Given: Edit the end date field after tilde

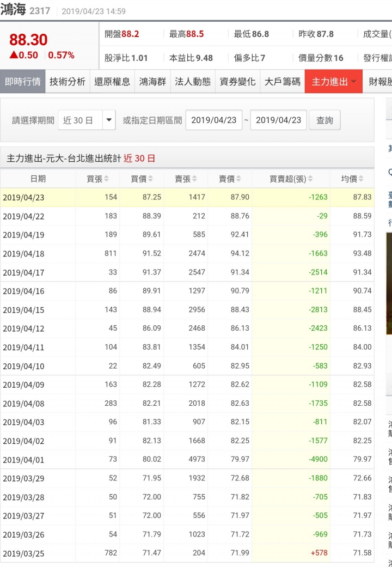Looking at the screenshot, I should (278, 120).
